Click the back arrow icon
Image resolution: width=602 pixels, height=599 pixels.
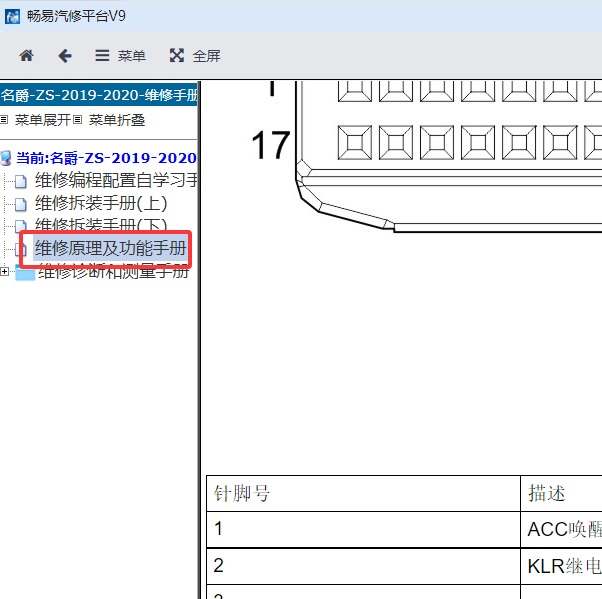(x=65, y=56)
